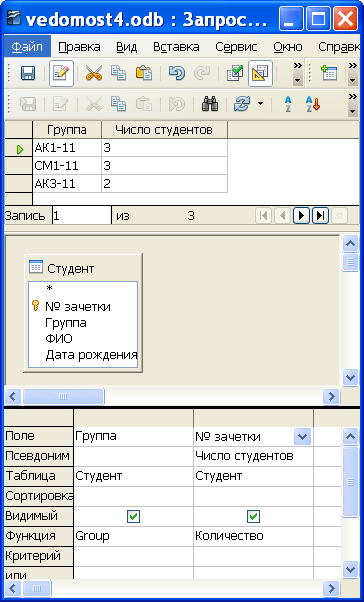Image resolution: width=364 pixels, height=602 pixels.
Task: Click the Previous Record navigation button
Action: point(282,216)
